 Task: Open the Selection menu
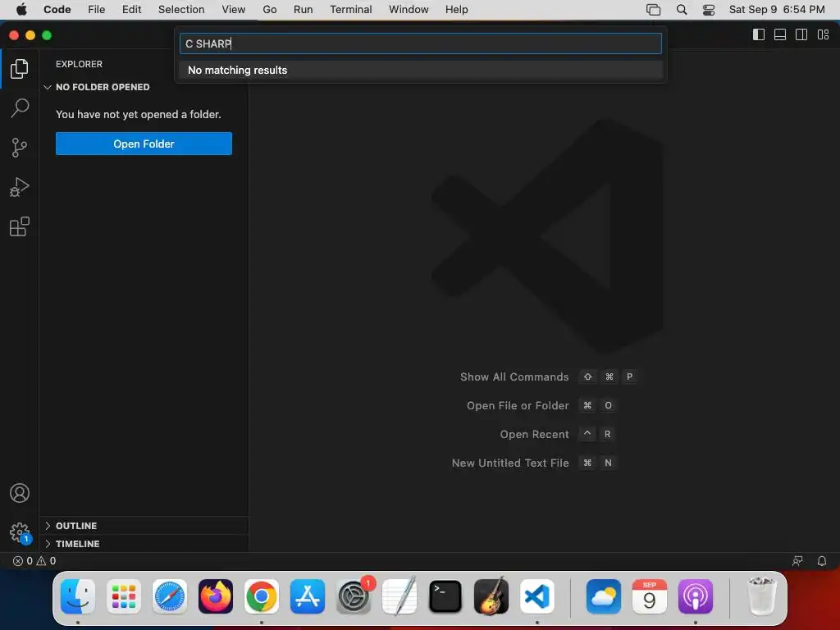[181, 10]
